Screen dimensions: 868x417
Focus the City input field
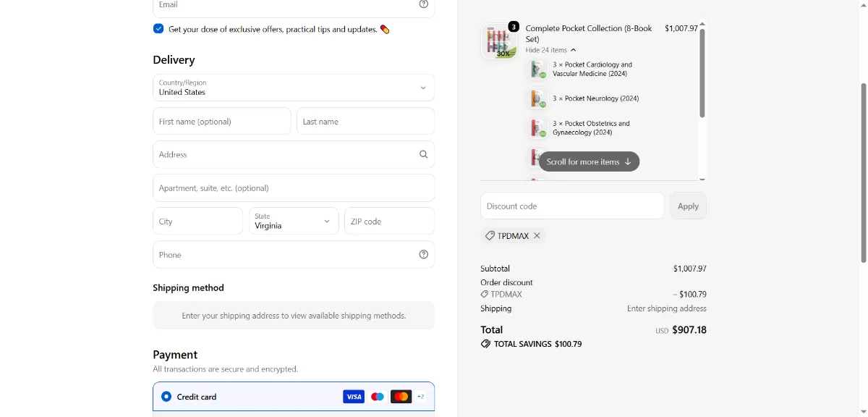198,221
